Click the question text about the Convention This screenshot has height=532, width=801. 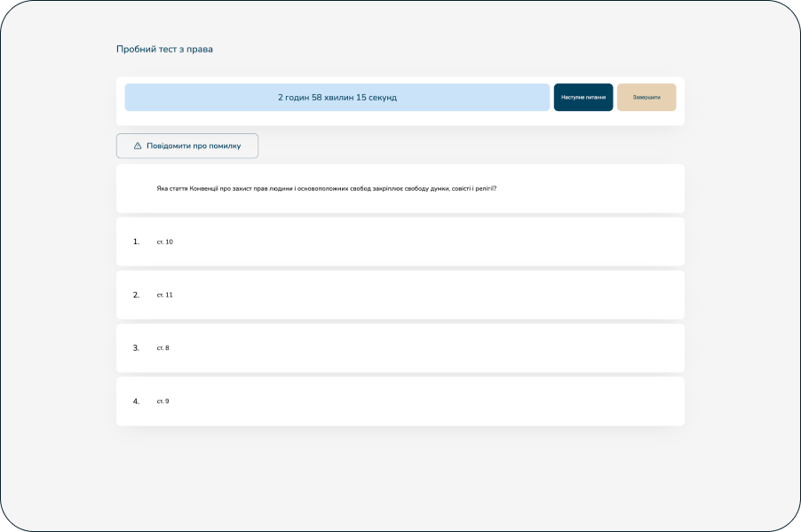pos(326,188)
